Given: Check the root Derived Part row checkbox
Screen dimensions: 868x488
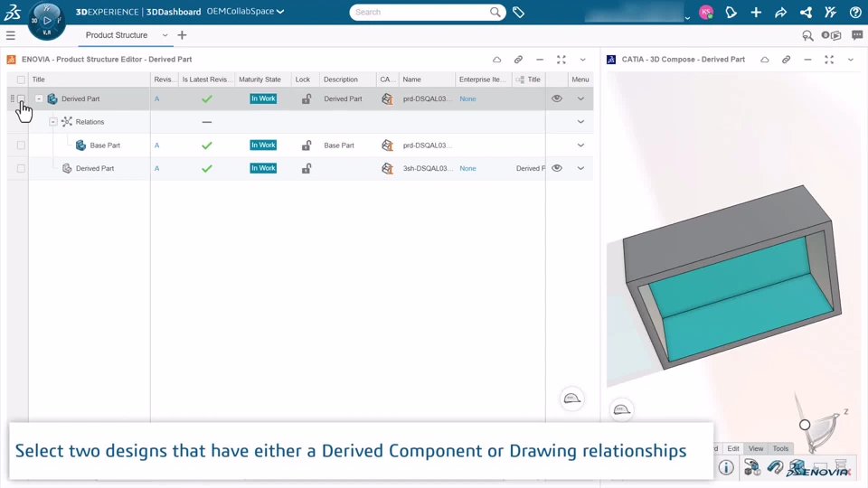Looking at the screenshot, I should pos(21,99).
